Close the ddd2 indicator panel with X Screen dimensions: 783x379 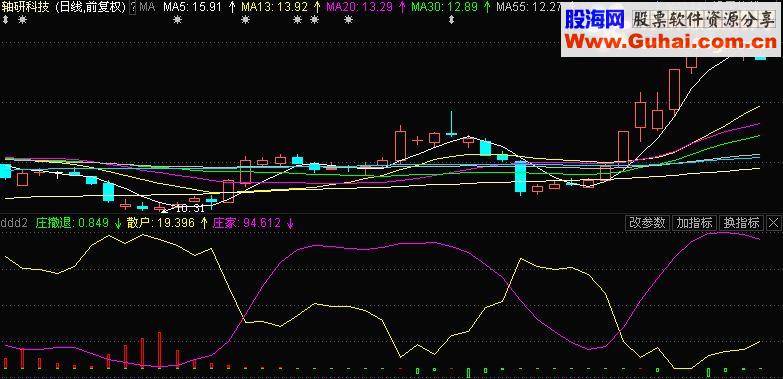tap(774, 223)
